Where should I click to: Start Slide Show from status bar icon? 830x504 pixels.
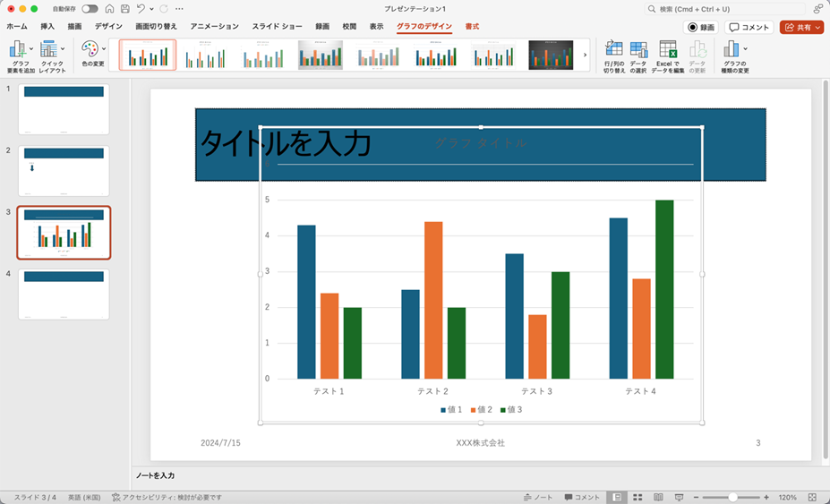[679, 497]
